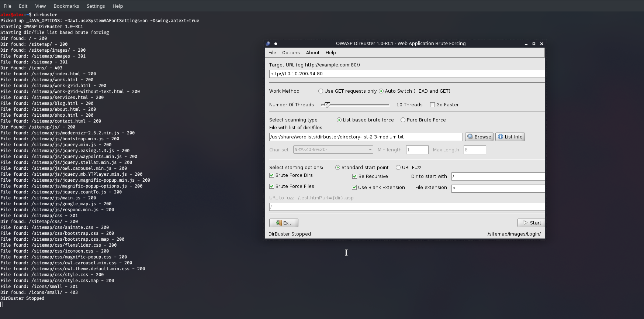Click the Min length field

417,150
